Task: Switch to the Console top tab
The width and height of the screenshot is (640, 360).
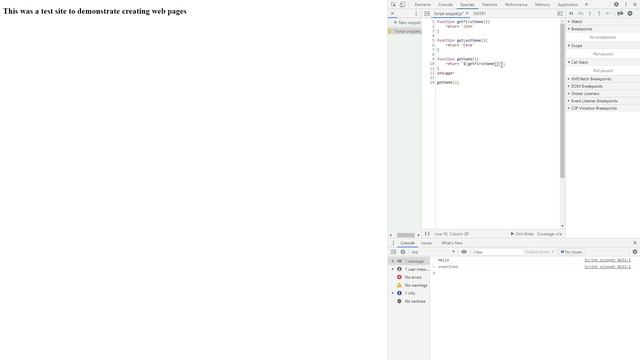Action: (445, 4)
